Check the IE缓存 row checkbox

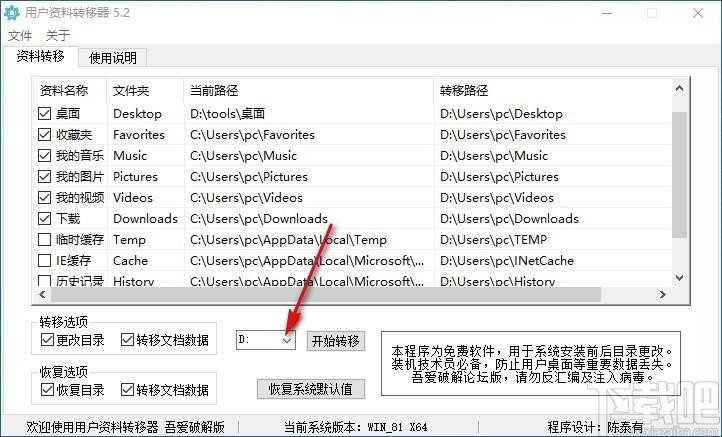coord(44,261)
